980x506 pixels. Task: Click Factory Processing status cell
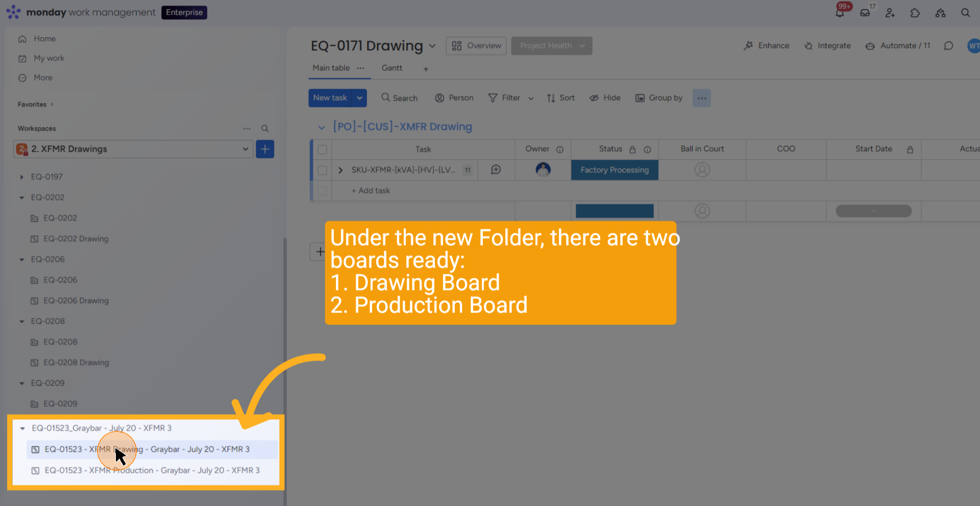(615, 170)
